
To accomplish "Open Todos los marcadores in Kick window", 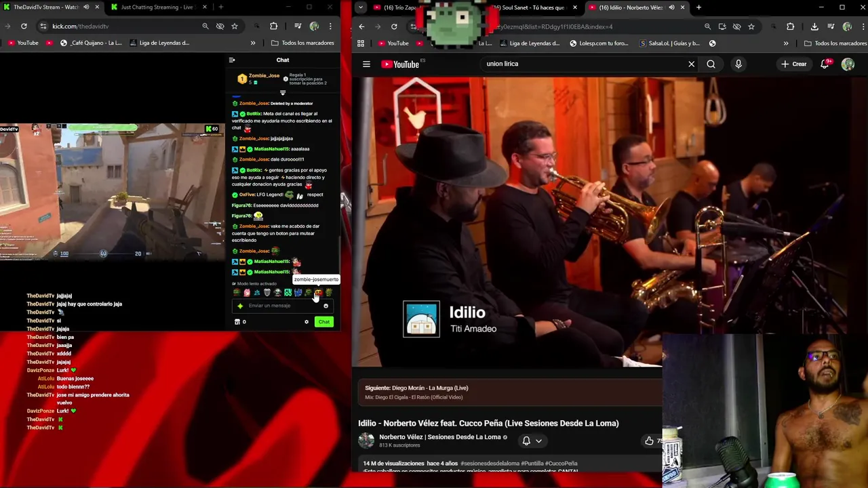I will (302, 43).
